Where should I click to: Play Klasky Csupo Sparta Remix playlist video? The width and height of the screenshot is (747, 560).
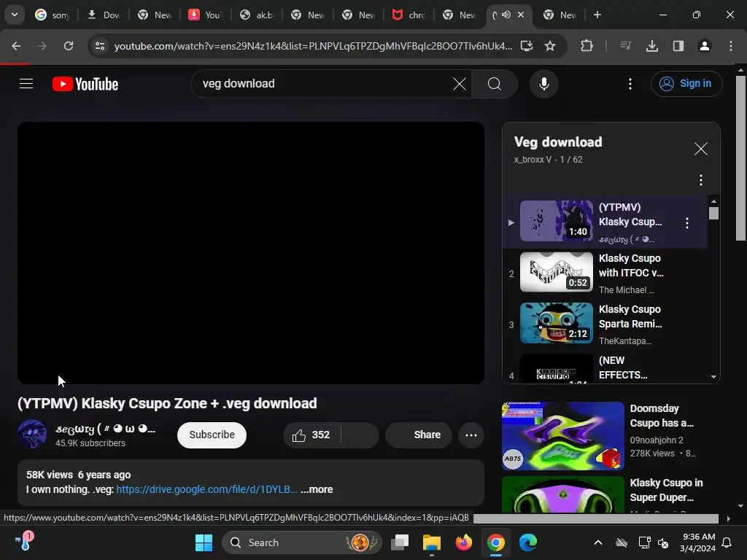pos(605,324)
